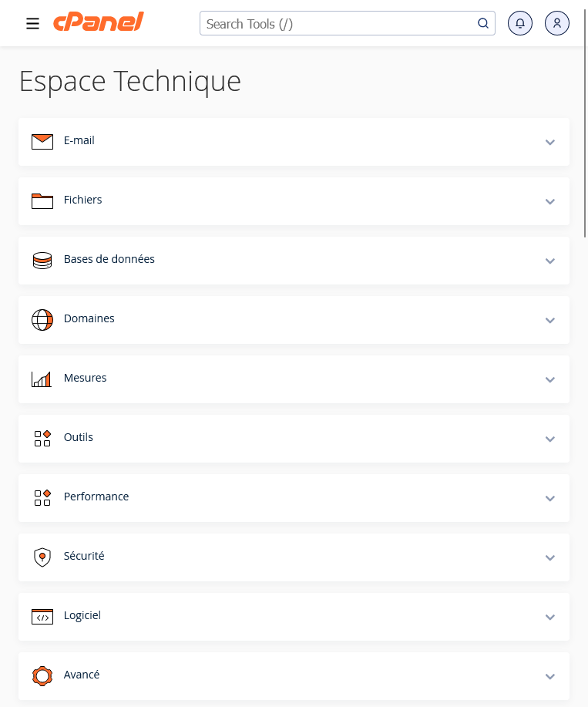
Task: Click the E-mail envelope icon
Action: (42, 141)
